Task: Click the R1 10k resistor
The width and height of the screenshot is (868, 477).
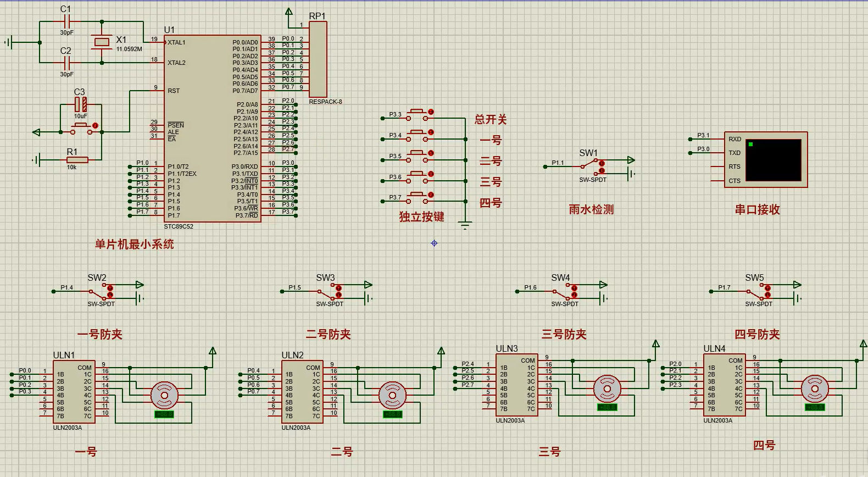Action: pyautogui.click(x=77, y=160)
